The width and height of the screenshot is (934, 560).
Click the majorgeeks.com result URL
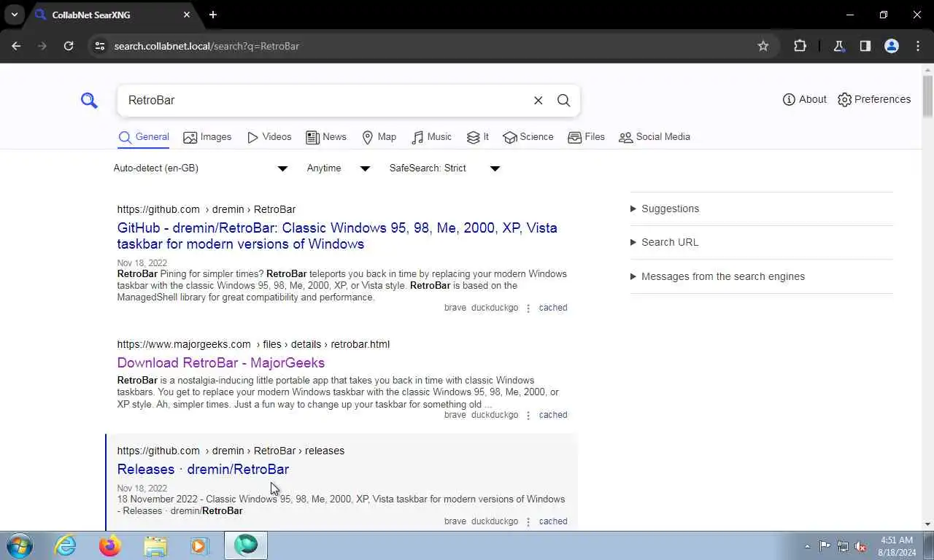253,344
